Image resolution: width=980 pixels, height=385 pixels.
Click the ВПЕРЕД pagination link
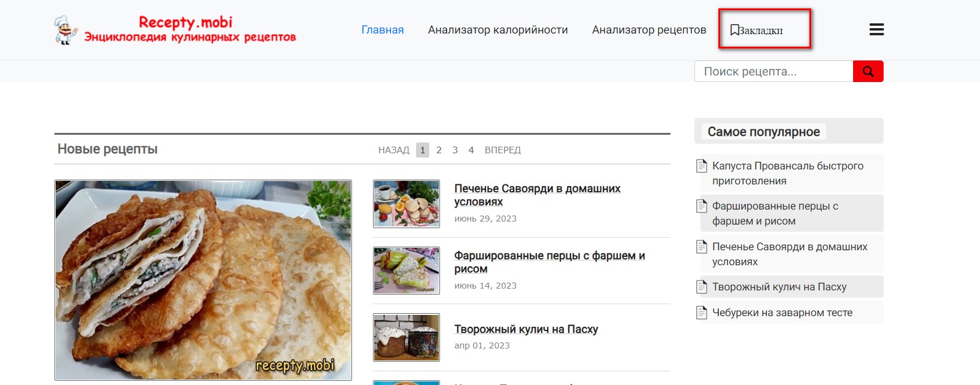503,150
